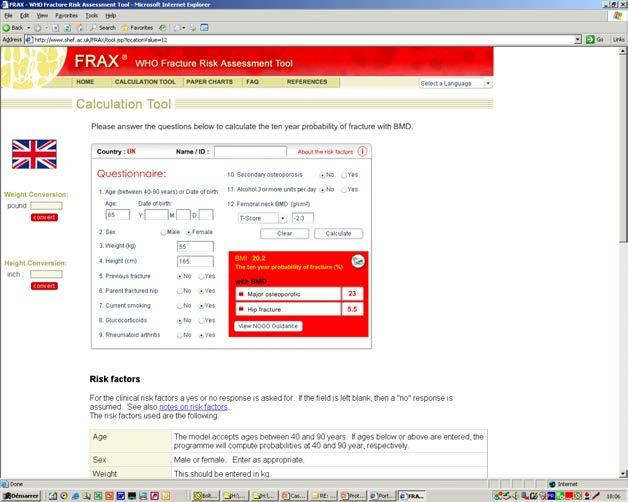Click the Internet Explorer quick launch icon

click(75, 496)
